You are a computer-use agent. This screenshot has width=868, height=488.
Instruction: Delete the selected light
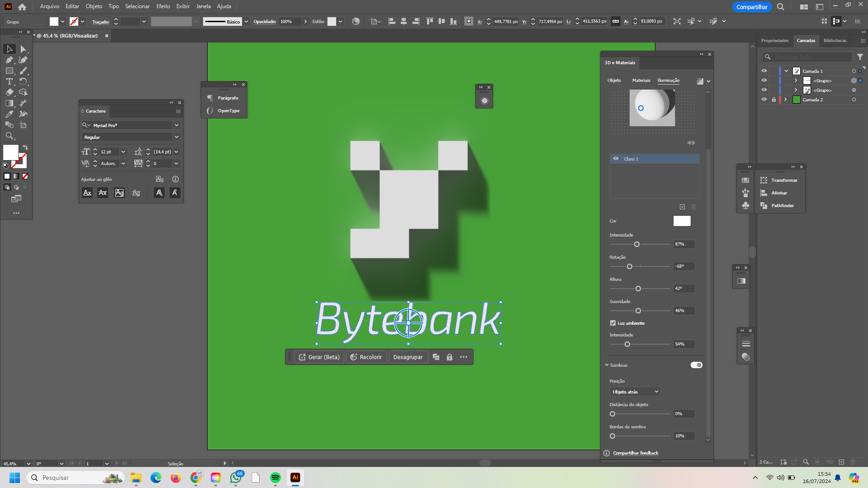pos(693,207)
